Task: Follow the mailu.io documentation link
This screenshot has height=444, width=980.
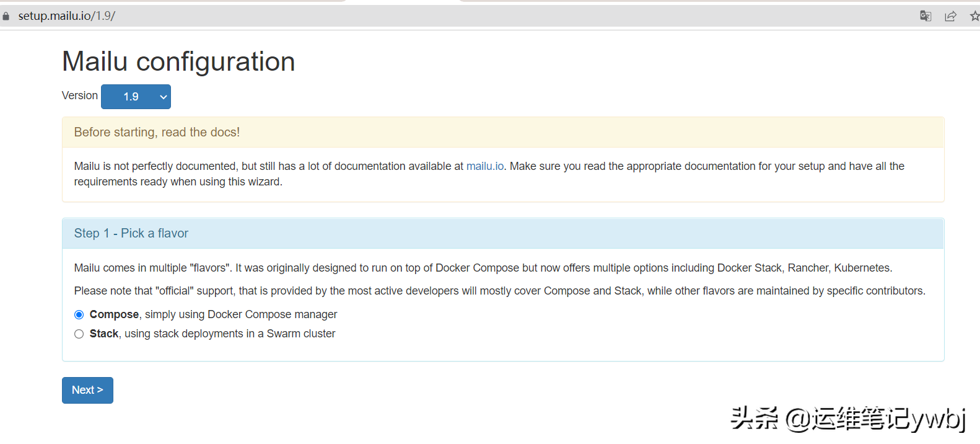Action: click(484, 166)
